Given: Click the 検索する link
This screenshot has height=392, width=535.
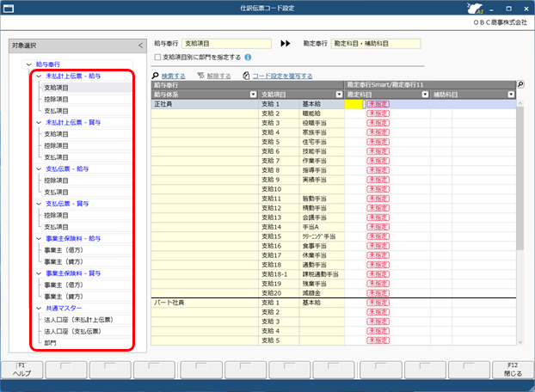Looking at the screenshot, I should pyautogui.click(x=174, y=76).
